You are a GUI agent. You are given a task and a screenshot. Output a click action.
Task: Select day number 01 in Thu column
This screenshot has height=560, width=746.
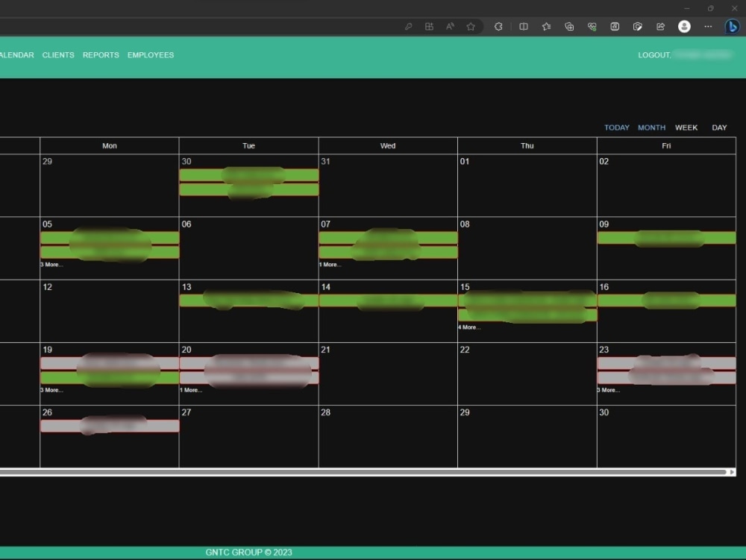point(464,162)
